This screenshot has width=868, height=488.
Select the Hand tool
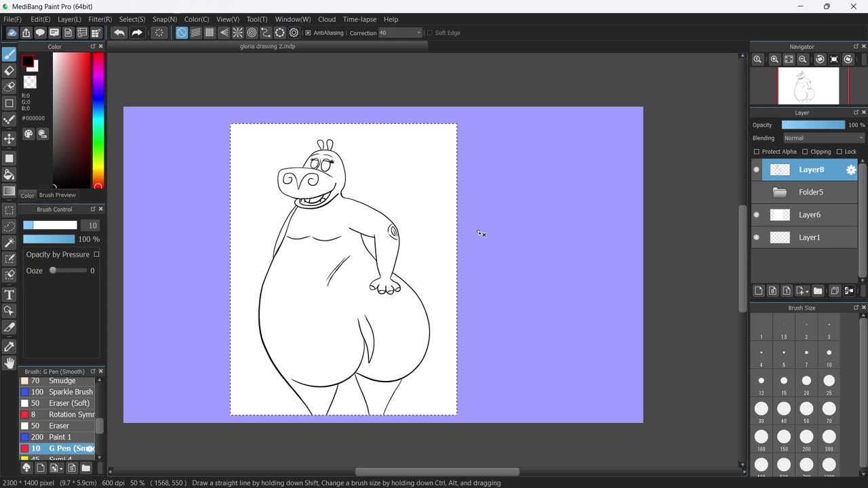9,363
